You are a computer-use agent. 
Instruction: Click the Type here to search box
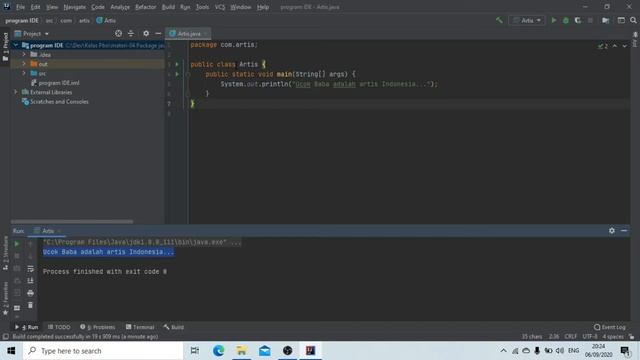[x=103, y=351]
